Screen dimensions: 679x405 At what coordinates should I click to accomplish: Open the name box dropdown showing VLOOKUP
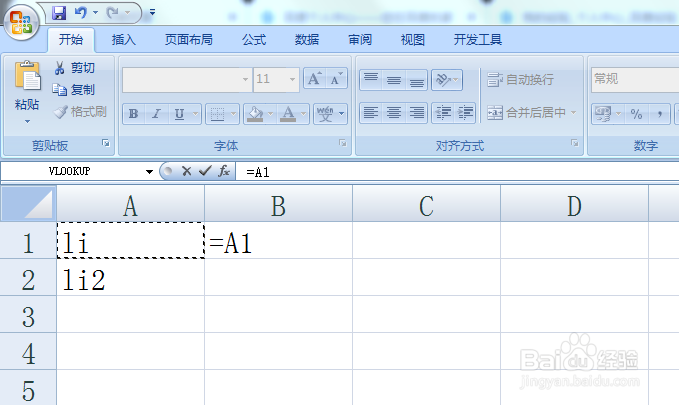point(149,172)
